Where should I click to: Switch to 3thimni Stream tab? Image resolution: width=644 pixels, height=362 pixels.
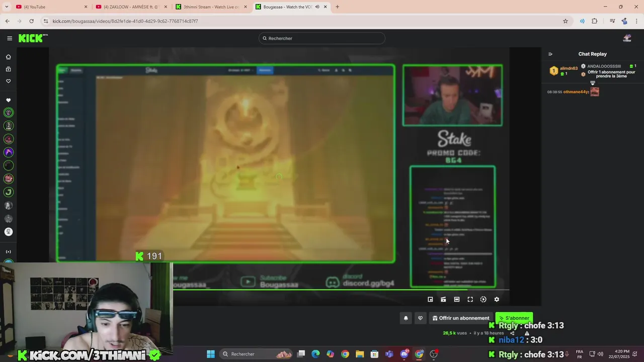point(211,7)
